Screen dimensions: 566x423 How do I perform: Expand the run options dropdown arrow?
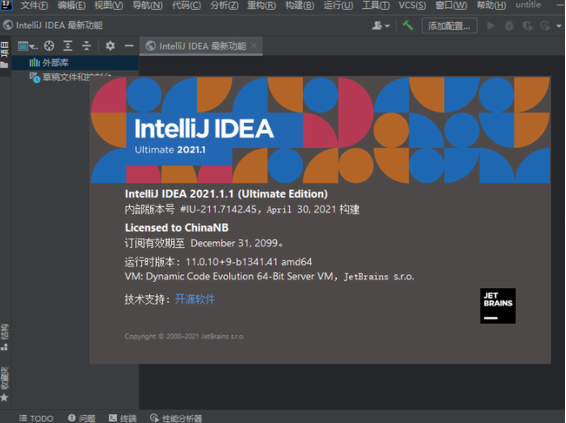point(559,26)
